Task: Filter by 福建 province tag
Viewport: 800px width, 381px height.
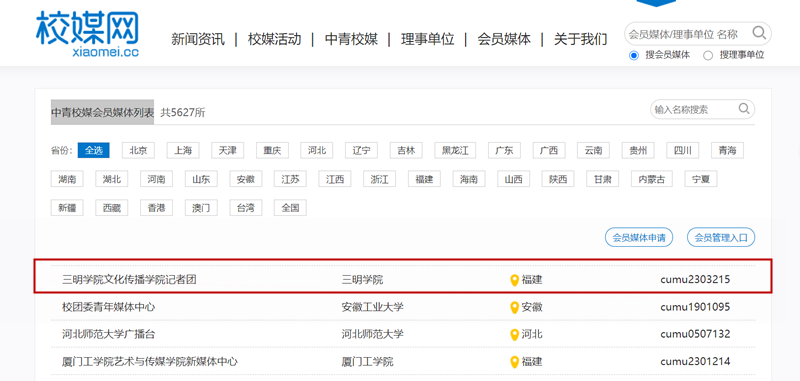Action: (x=424, y=179)
